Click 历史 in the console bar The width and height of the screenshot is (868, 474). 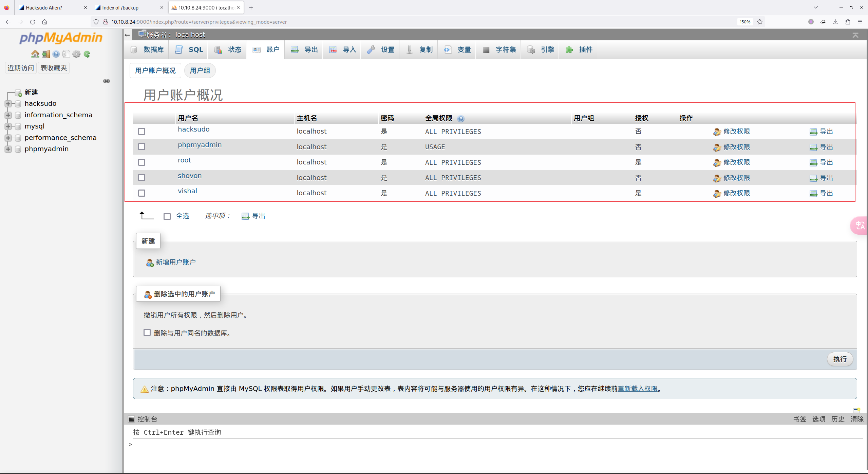(837, 419)
